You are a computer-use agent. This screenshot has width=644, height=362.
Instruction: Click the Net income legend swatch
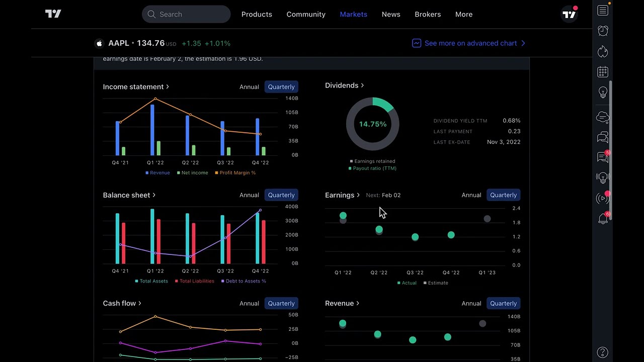click(x=179, y=173)
